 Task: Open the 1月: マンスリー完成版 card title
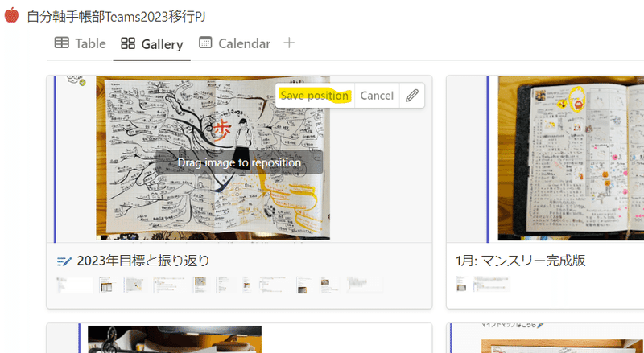click(x=520, y=261)
